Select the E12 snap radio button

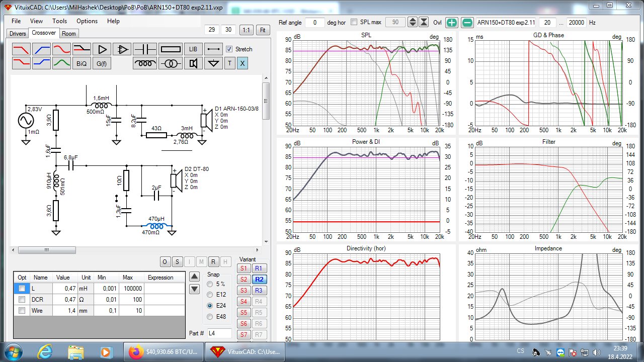pos(210,295)
